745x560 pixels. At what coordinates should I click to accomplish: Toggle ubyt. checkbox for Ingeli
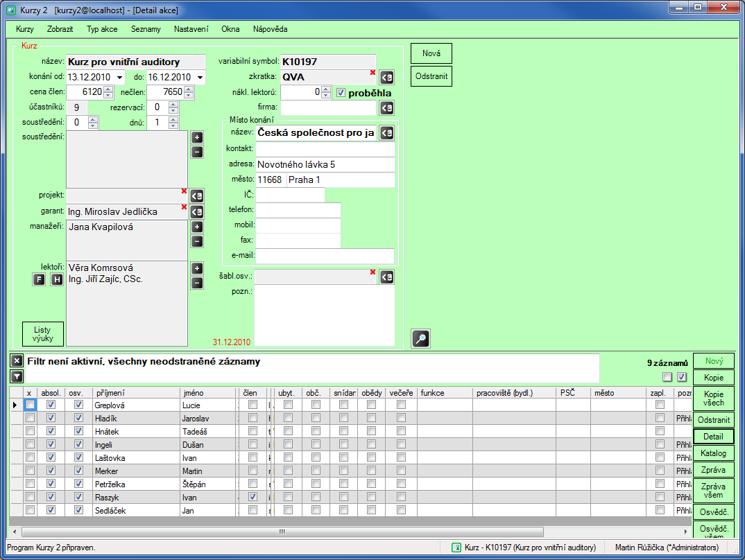tap(288, 444)
